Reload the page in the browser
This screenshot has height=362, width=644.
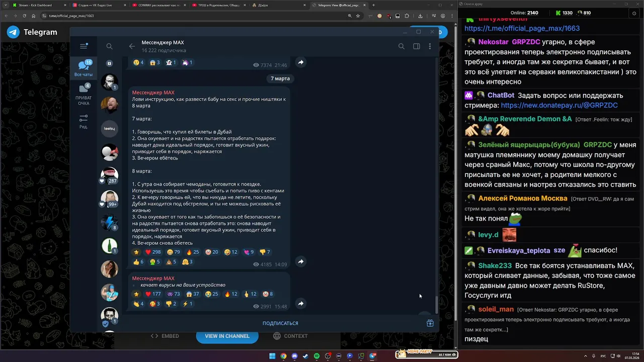click(x=24, y=16)
